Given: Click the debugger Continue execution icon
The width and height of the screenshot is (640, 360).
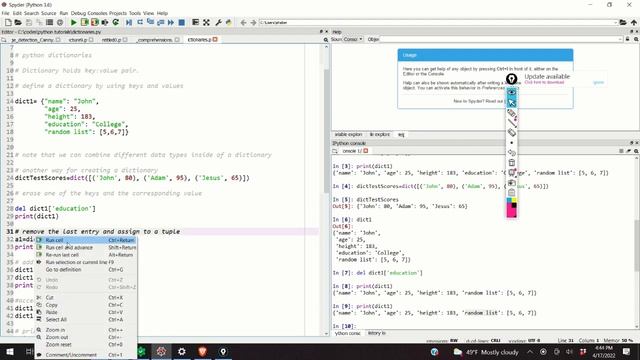Looking at the screenshot, I should coord(171,22).
